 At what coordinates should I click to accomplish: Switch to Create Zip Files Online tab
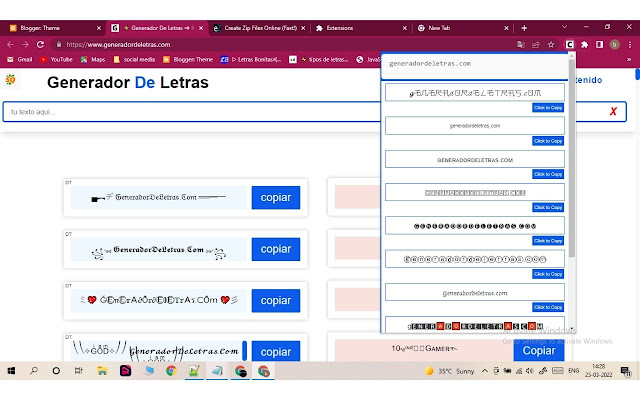(259, 28)
